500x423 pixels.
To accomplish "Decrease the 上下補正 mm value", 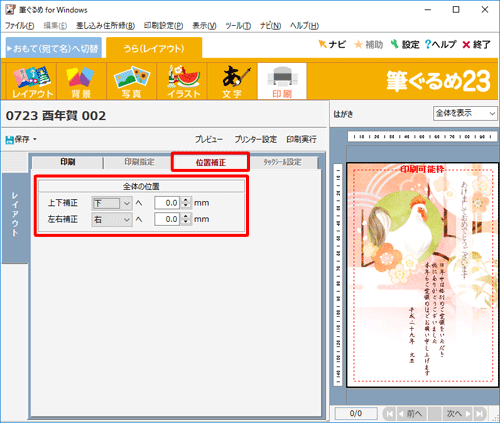I will [186, 206].
